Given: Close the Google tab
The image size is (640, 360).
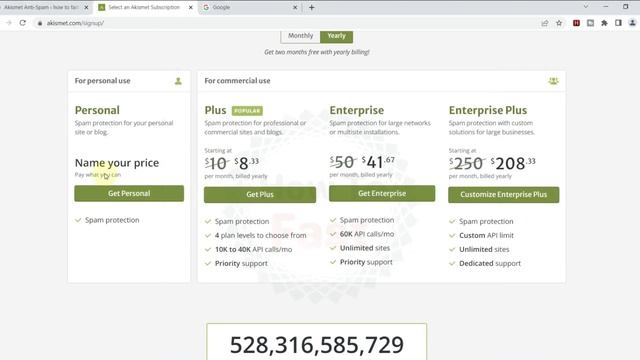Looking at the screenshot, I should coord(295,7).
